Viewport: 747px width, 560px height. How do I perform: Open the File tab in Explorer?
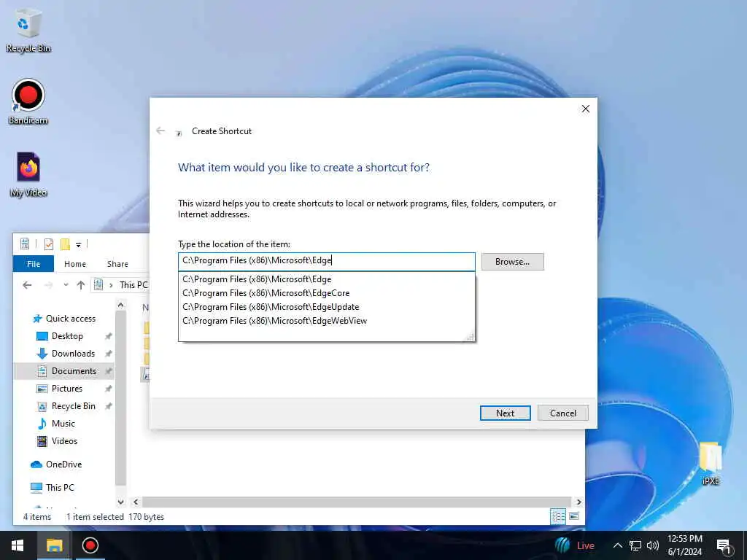[34, 264]
